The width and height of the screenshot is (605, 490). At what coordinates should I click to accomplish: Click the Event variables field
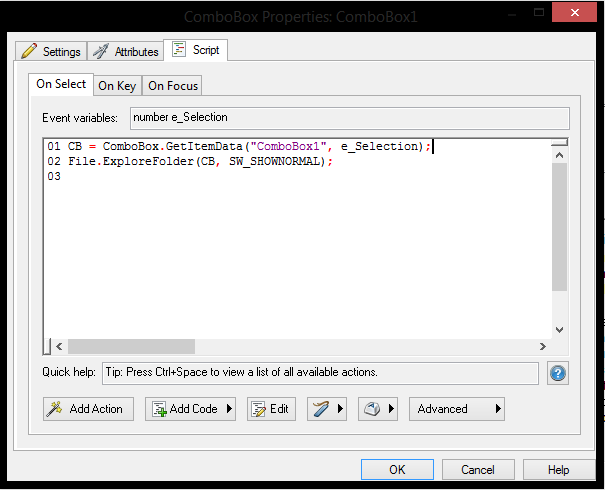point(350,118)
